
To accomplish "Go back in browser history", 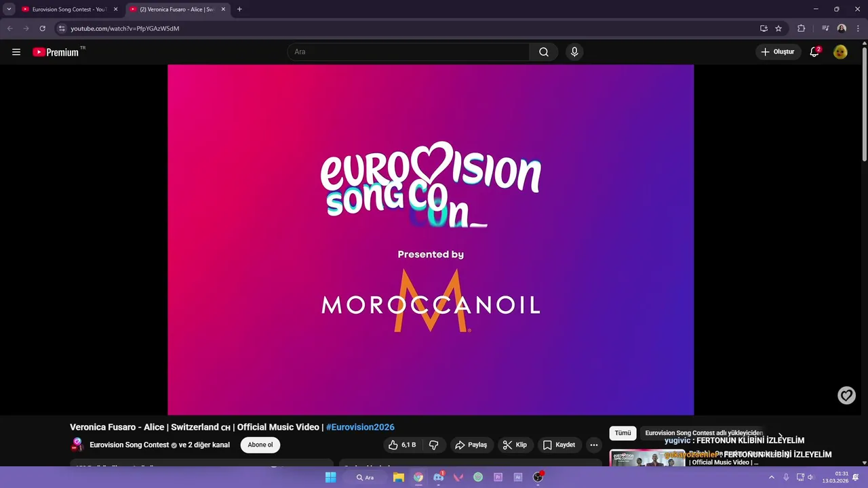I will [x=10, y=28].
